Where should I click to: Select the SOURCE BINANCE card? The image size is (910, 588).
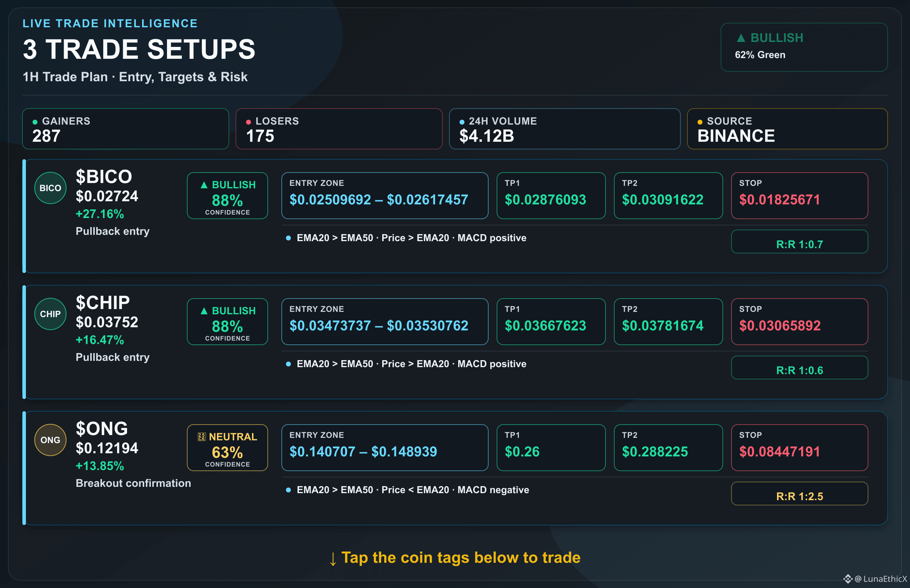(787, 129)
